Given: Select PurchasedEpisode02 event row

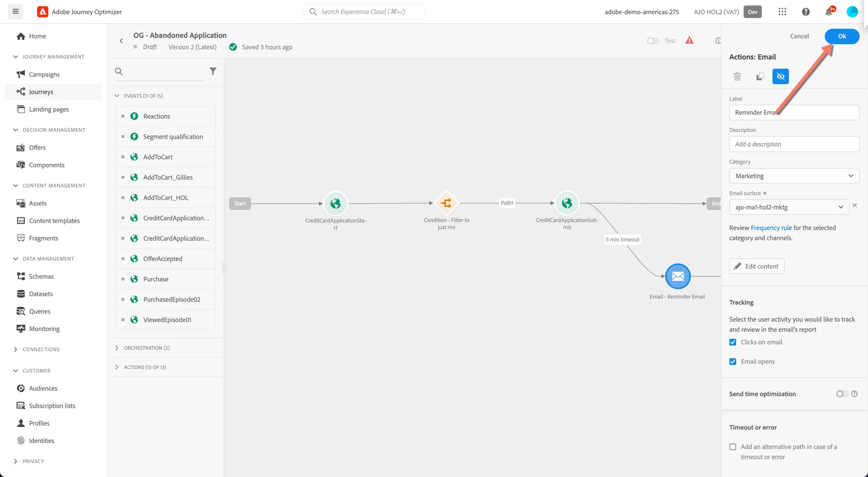Looking at the screenshot, I should pyautogui.click(x=165, y=300).
